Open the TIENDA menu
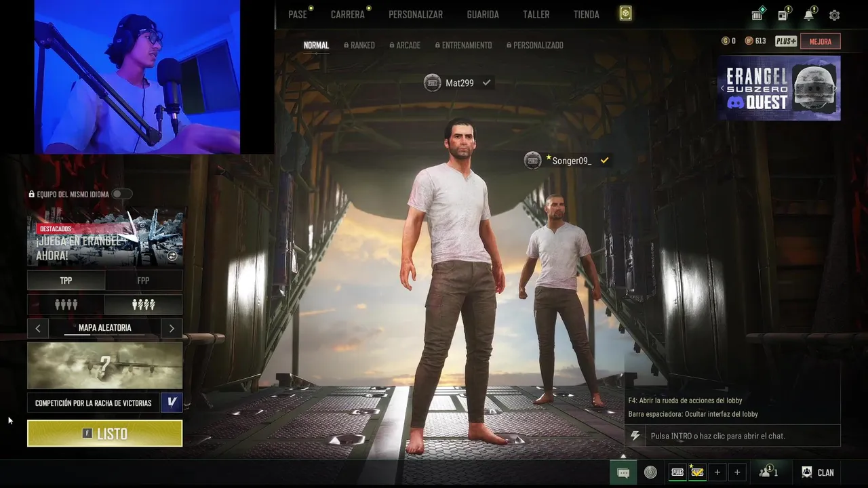868x488 pixels. click(587, 14)
